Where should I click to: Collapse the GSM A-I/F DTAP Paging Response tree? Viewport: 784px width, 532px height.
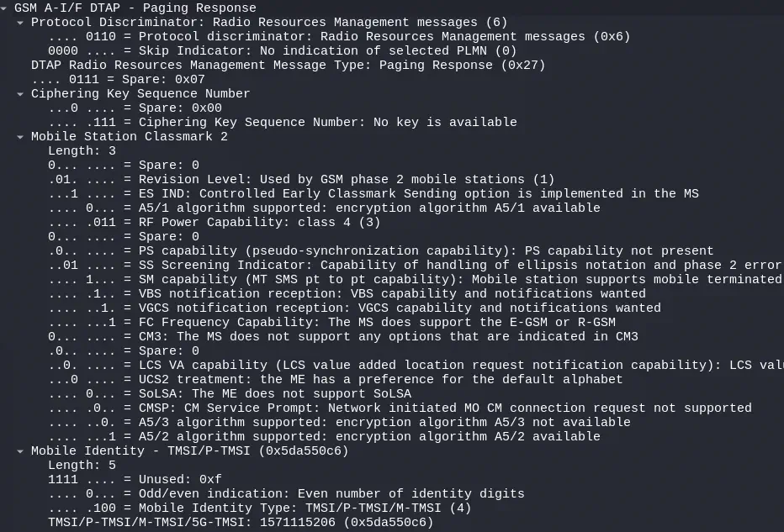click(x=5, y=8)
